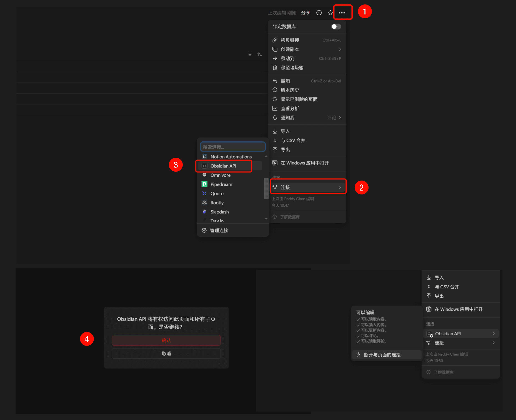Open the three-dot more options menu
The height and width of the screenshot is (420, 516).
[x=342, y=13]
